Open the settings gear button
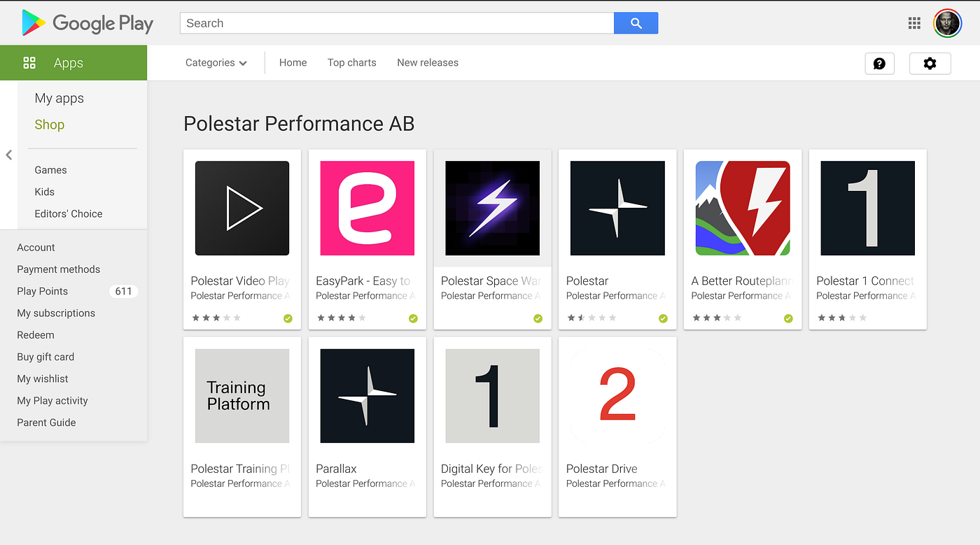Screen dimensions: 980x545 (930, 63)
